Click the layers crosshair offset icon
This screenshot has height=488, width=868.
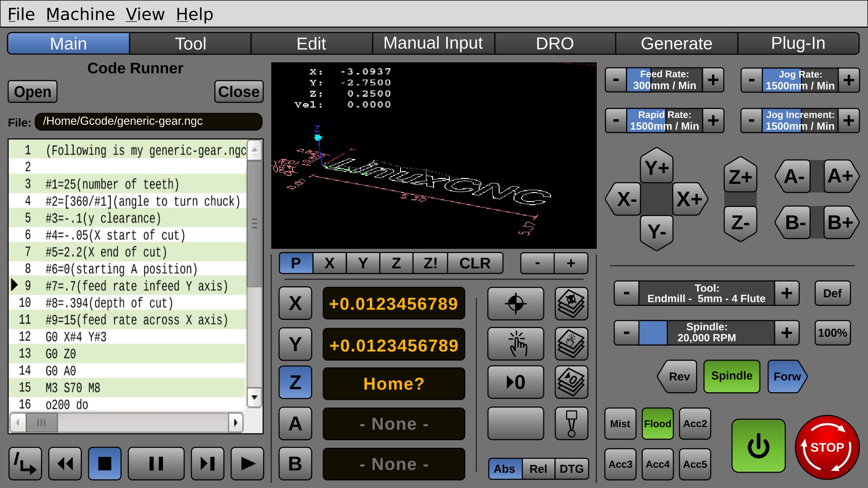tap(571, 304)
